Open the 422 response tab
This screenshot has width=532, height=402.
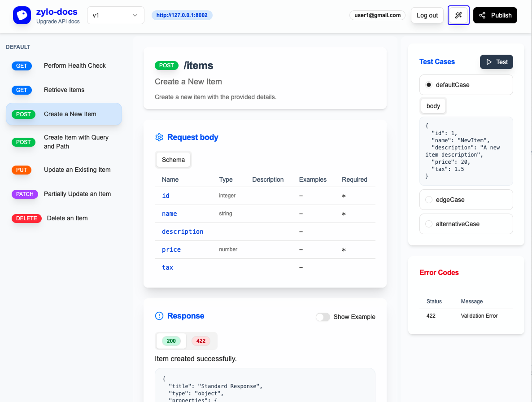tap(201, 341)
